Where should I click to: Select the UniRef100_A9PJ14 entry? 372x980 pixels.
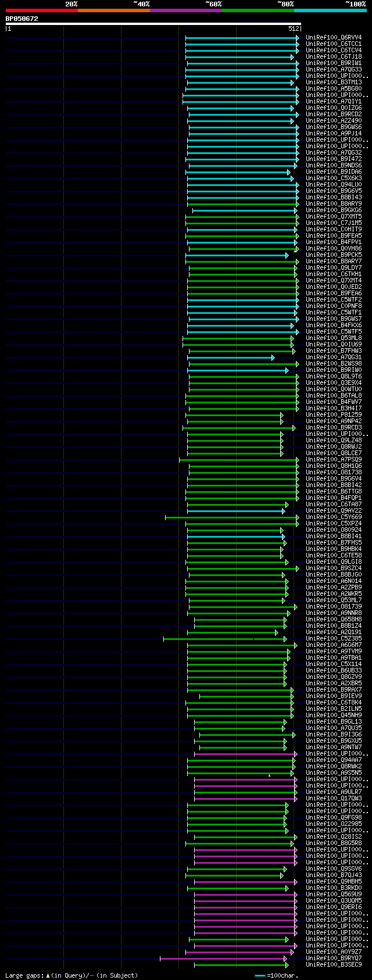click(x=334, y=133)
